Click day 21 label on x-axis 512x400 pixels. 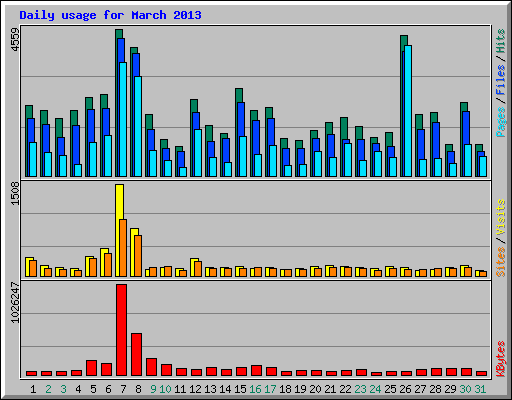pyautogui.click(x=330, y=389)
